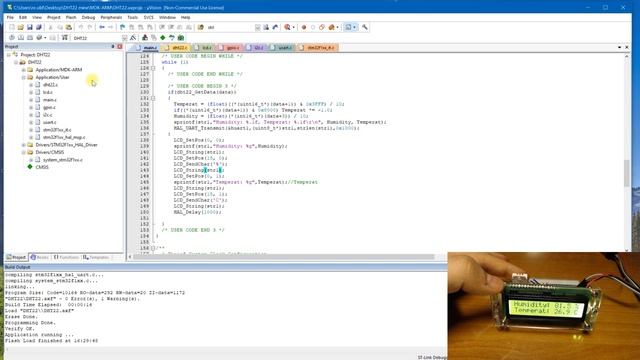This screenshot has width=640, height=360.
Task: Collapse the while loop fold marker at line 126
Action: click(x=153, y=68)
